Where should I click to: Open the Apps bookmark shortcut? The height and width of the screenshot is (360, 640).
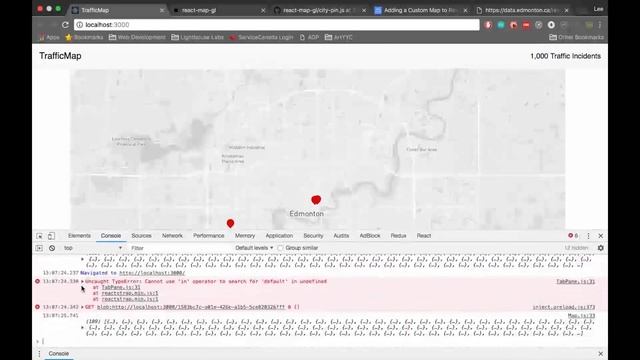pos(49,37)
